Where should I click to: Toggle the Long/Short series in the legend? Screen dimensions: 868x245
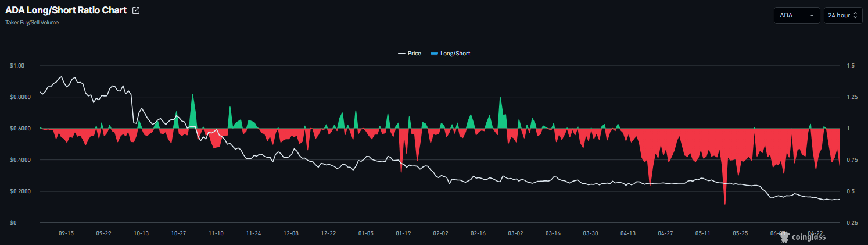click(x=450, y=54)
